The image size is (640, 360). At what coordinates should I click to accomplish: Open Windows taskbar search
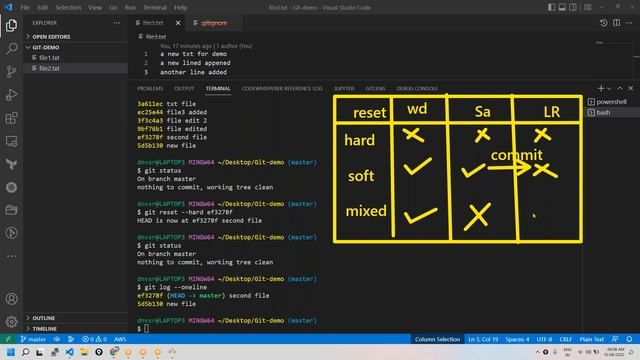pyautogui.click(x=25, y=352)
